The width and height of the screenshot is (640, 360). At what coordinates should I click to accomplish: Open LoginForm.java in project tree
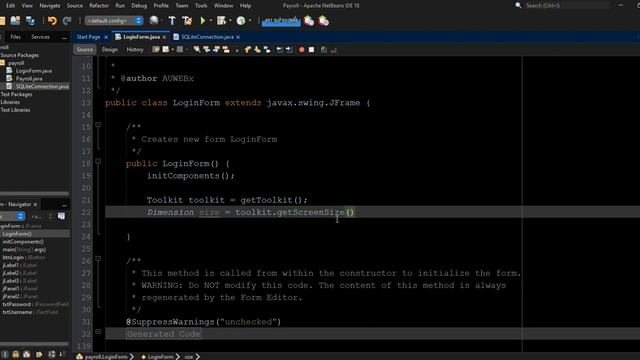tap(33, 71)
